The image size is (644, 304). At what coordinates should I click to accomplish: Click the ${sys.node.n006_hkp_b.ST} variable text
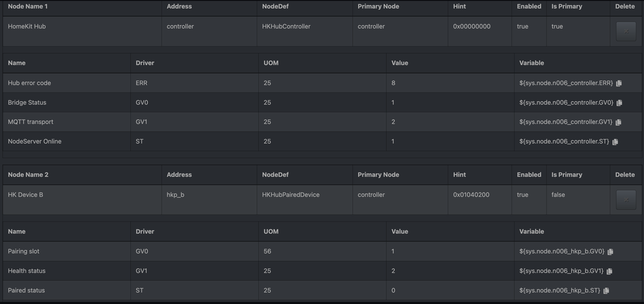point(560,290)
